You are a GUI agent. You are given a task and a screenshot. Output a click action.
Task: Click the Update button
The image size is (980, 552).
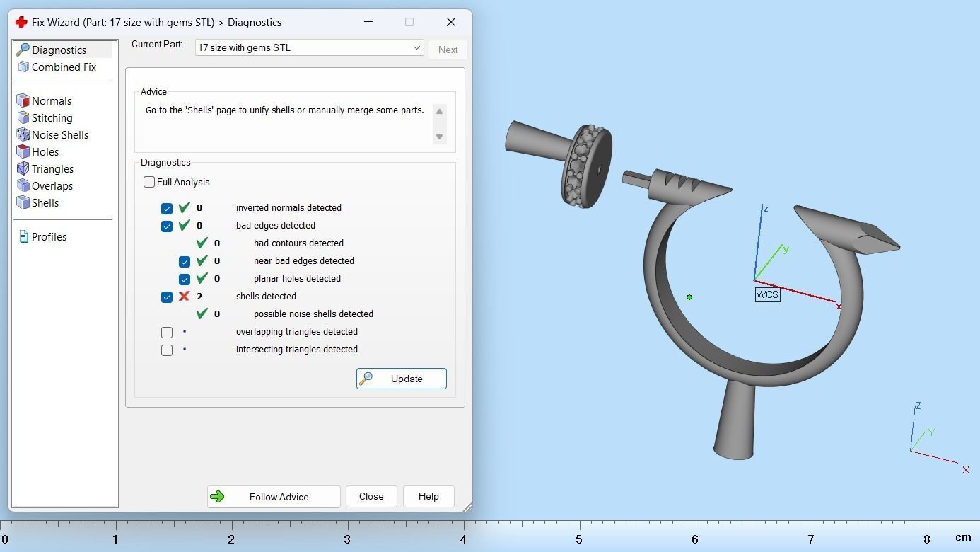(401, 379)
